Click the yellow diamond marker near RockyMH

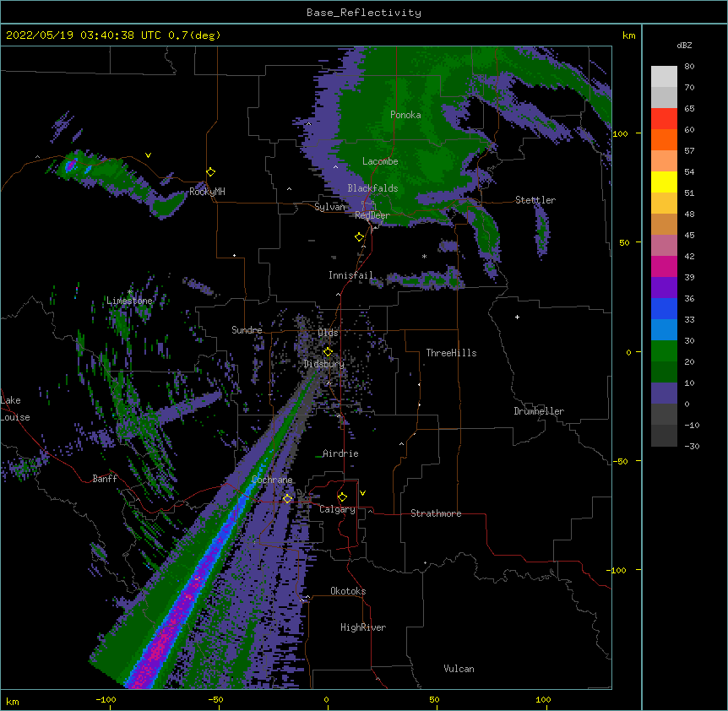coord(211,172)
